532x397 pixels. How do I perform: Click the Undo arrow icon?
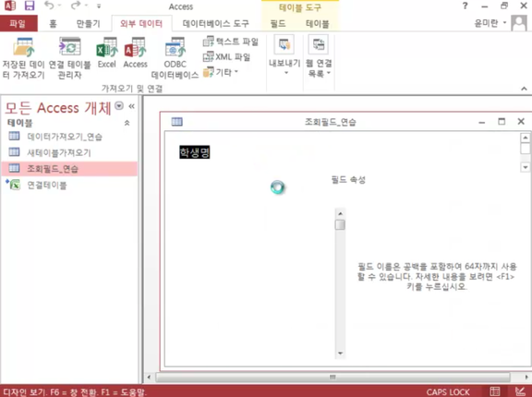point(50,6)
